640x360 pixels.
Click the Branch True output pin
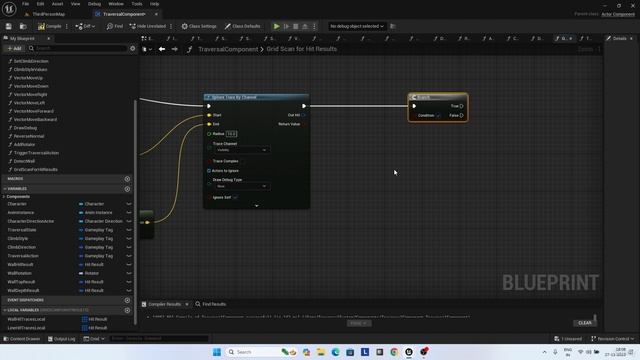(x=462, y=106)
